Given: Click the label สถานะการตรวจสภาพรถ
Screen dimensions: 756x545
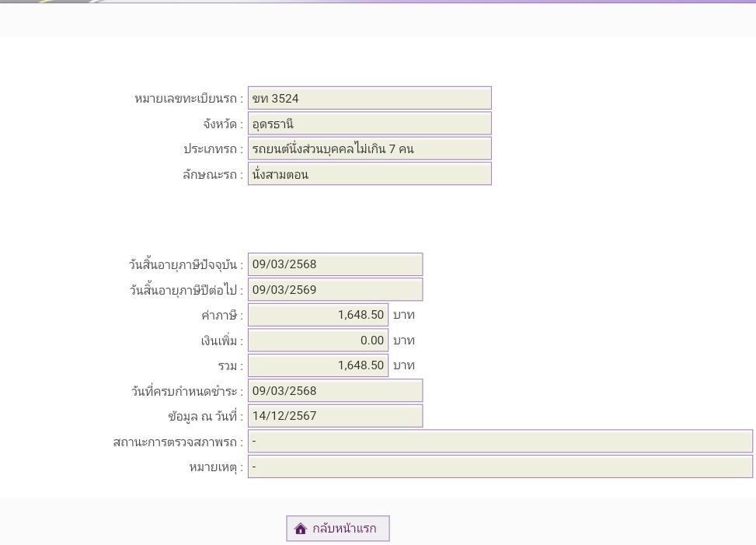Looking at the screenshot, I should 178,442.
